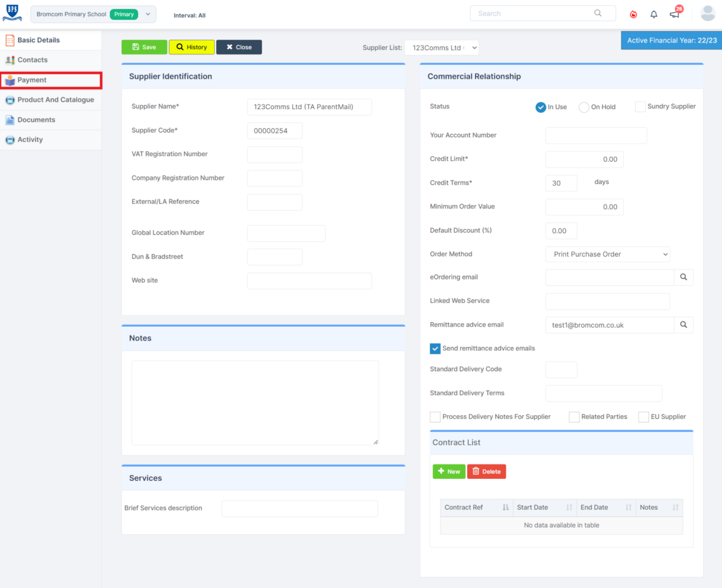
Task: Click the Company Registration Number field
Action: 275,179
